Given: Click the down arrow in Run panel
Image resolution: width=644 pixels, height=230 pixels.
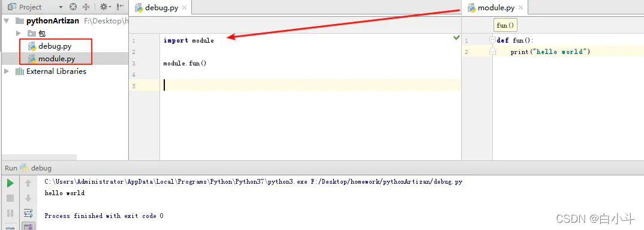Looking at the screenshot, I should click(28, 198).
